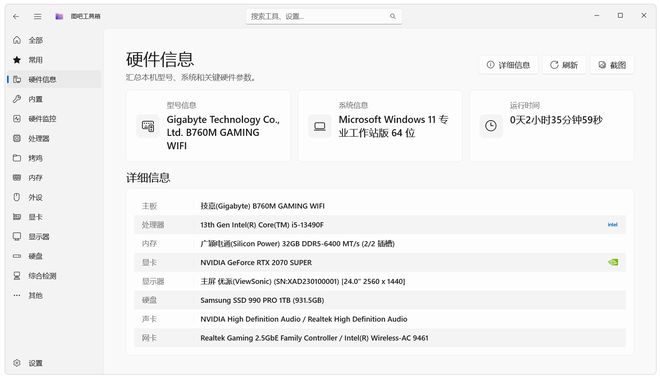The image size is (660, 379).
Task: Click the Intel logo on processor row
Action: coord(612,225)
